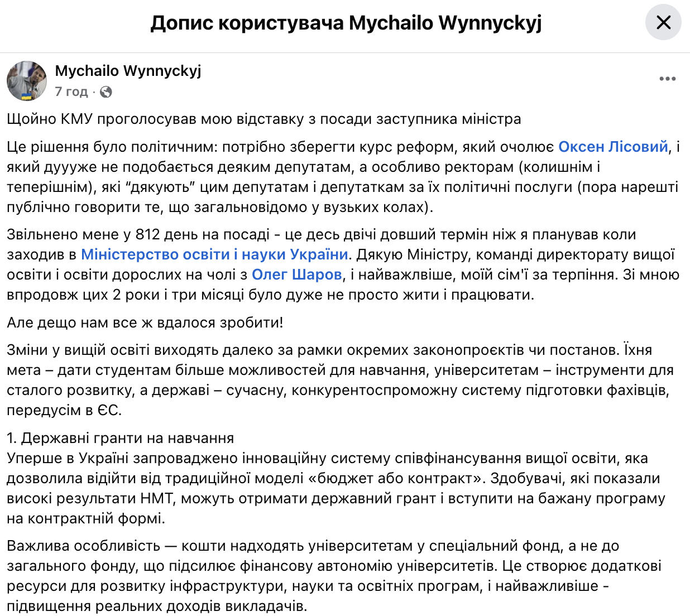Visit the Міністерство освіти і науки України page
This screenshot has width=690, height=616.
[214, 254]
